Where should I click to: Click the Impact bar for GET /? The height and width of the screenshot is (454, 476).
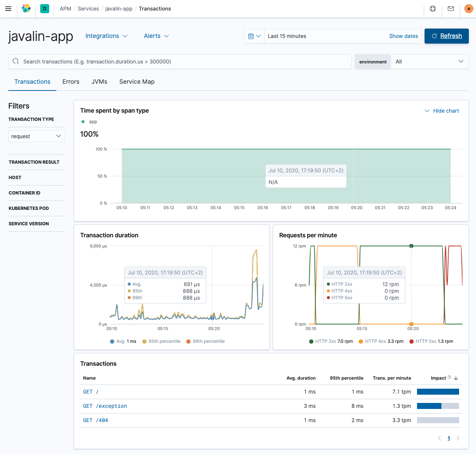coord(438,391)
